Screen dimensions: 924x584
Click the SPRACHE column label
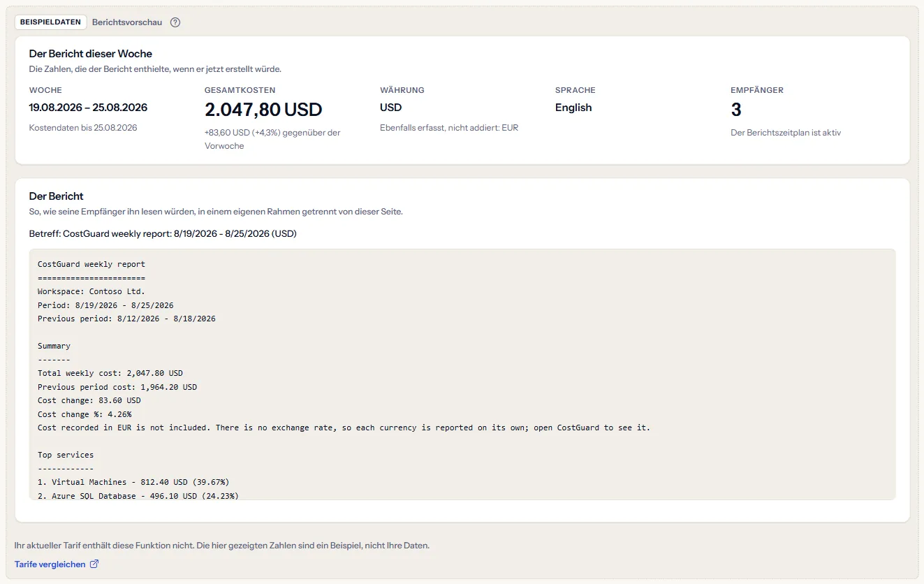pyautogui.click(x=575, y=90)
